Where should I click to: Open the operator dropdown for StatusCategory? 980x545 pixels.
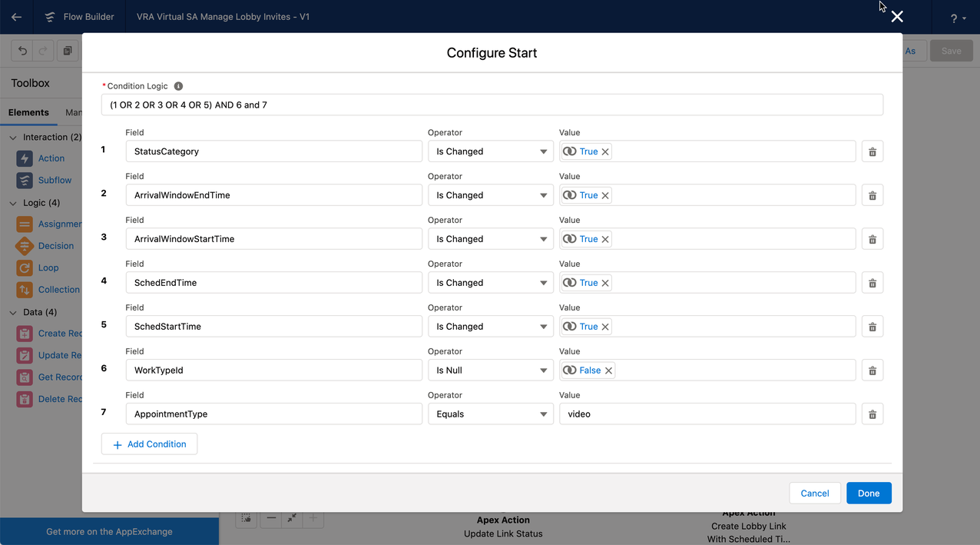pyautogui.click(x=490, y=151)
